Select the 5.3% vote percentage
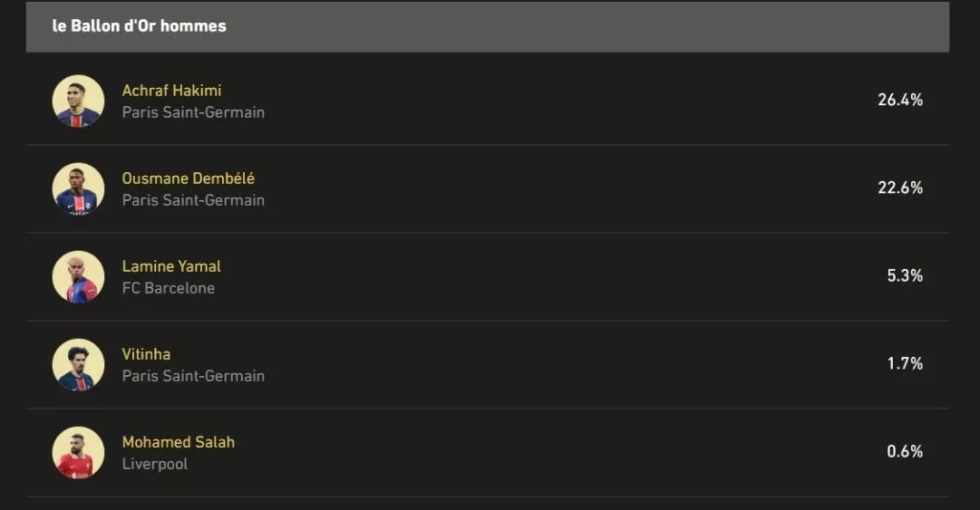This screenshot has width=980, height=510. point(905,276)
